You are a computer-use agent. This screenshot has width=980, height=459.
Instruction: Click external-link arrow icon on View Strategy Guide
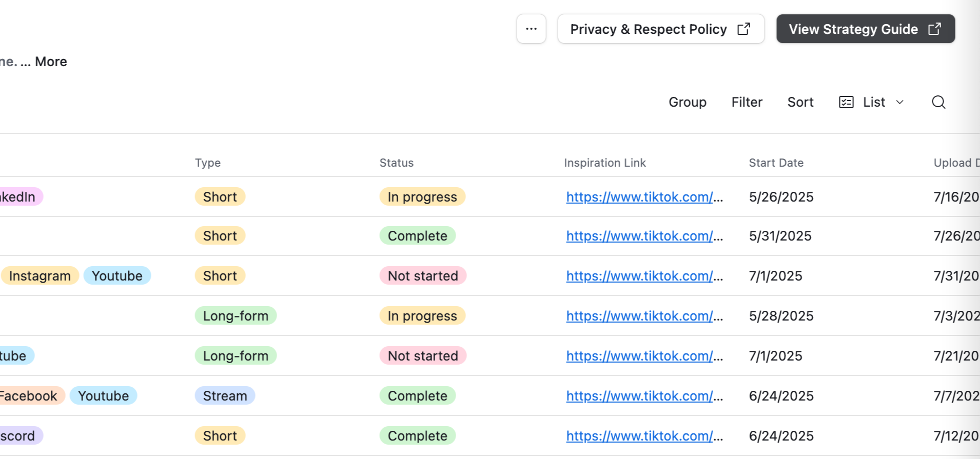click(x=934, y=29)
